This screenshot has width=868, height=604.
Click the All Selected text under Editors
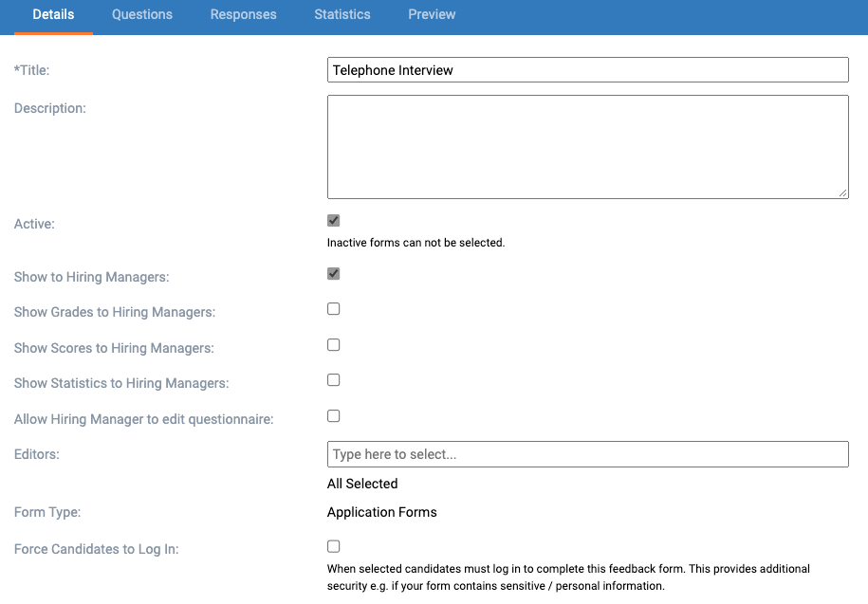361,484
